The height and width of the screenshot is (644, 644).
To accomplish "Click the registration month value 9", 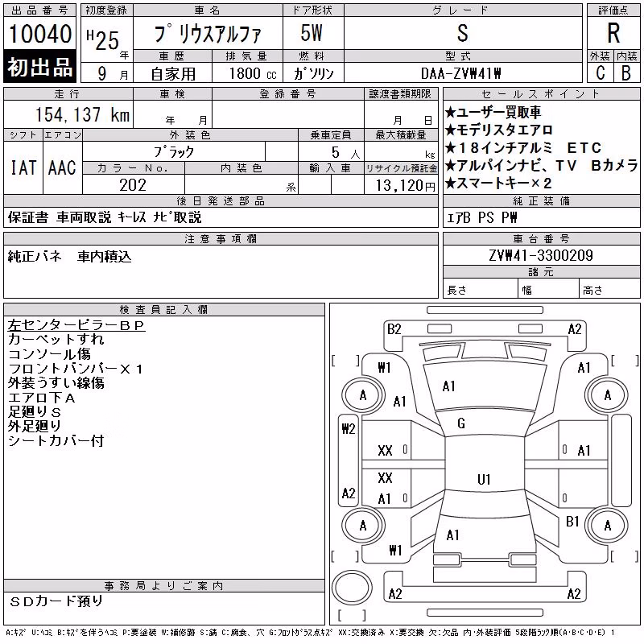I will point(102,73).
